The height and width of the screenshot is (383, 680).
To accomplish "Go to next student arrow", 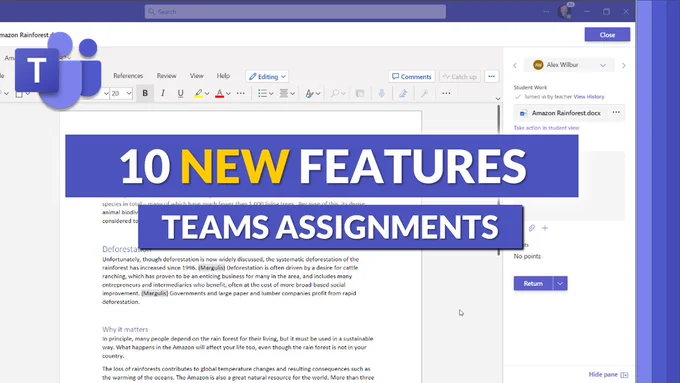I will pyautogui.click(x=624, y=65).
